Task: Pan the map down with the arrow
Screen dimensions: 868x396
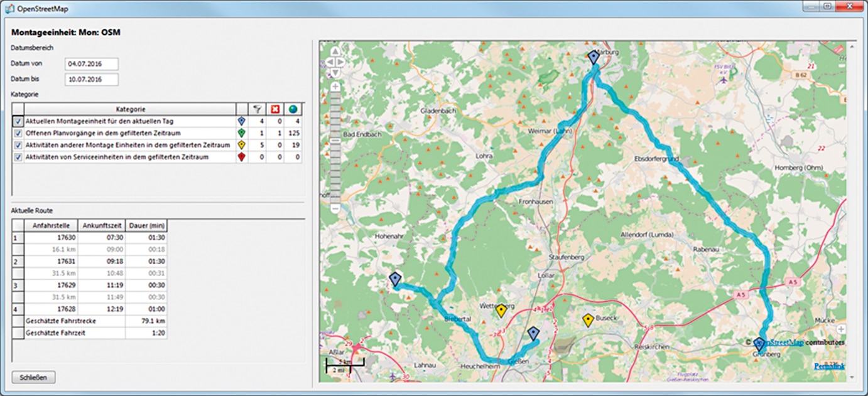Action: click(x=335, y=73)
